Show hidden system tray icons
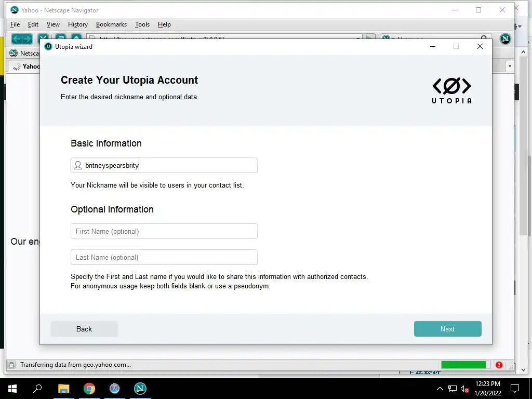The width and height of the screenshot is (532, 399). click(x=440, y=389)
